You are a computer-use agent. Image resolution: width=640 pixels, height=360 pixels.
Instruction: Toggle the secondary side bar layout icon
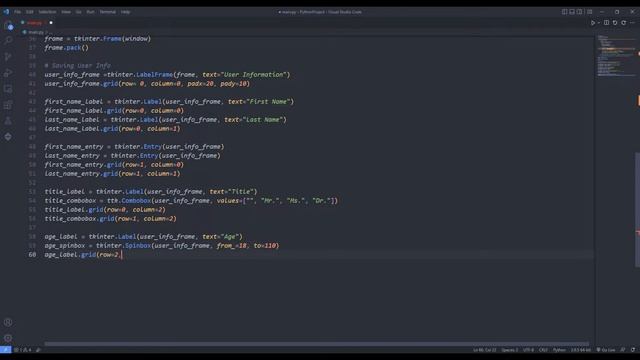[580, 12]
